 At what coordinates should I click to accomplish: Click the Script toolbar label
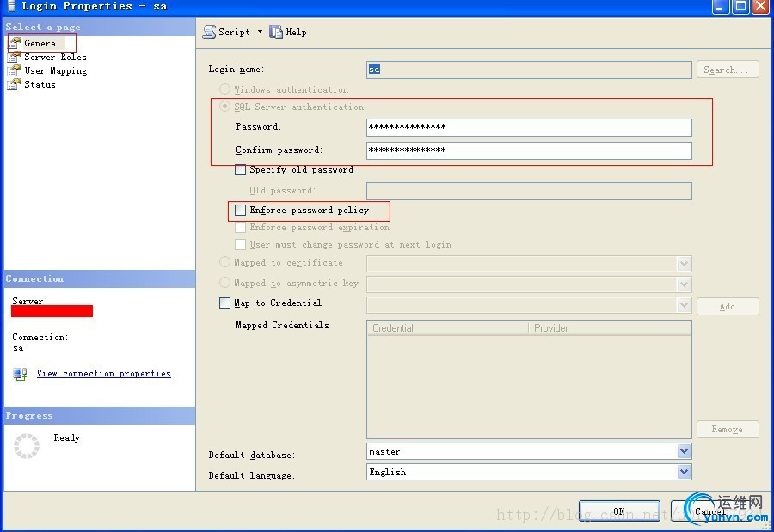point(234,32)
